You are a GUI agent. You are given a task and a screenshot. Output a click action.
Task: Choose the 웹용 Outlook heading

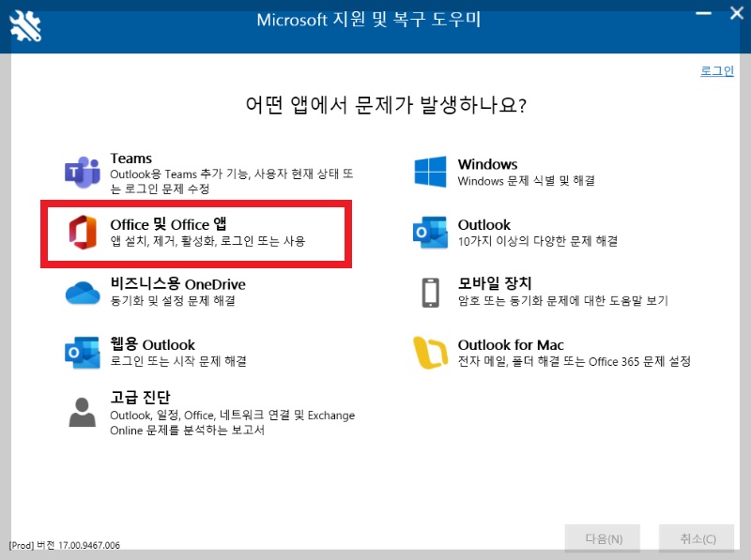coord(152,344)
